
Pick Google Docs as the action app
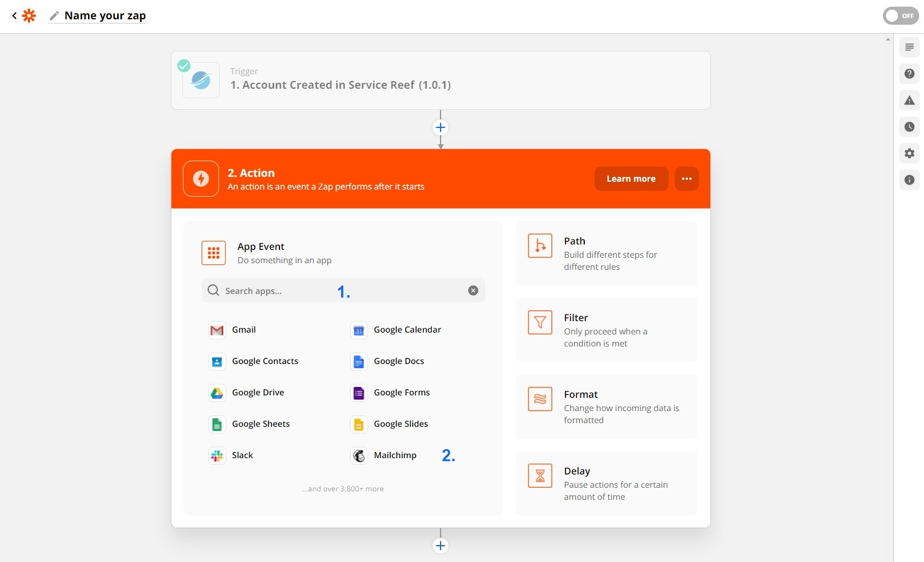pos(387,361)
